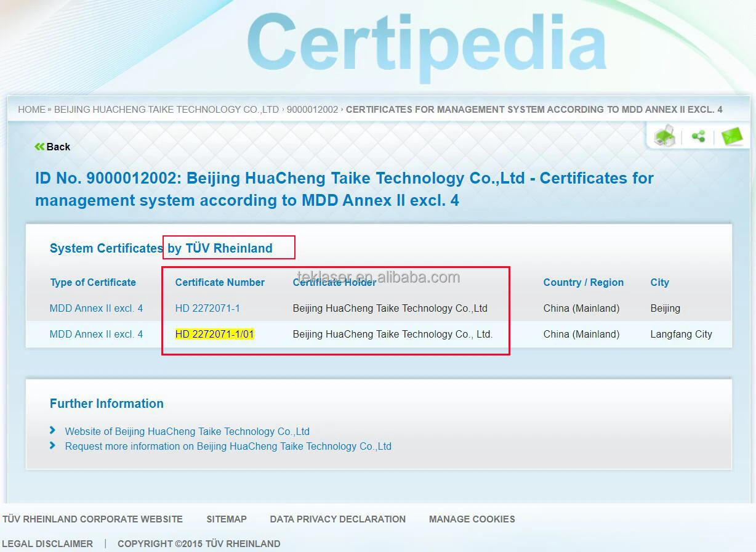Viewport: 756px width, 552px height.
Task: Click the Certipedia logo at top
Action: click(427, 44)
